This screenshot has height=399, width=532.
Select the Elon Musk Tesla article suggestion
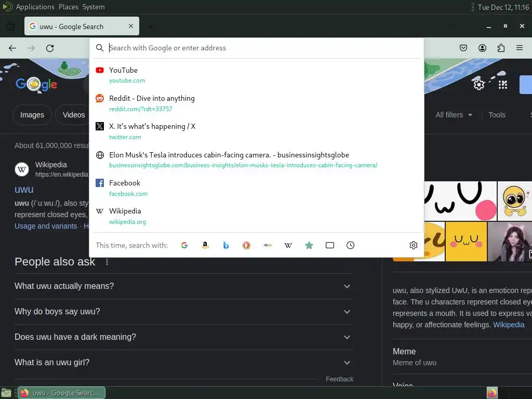pos(257,160)
